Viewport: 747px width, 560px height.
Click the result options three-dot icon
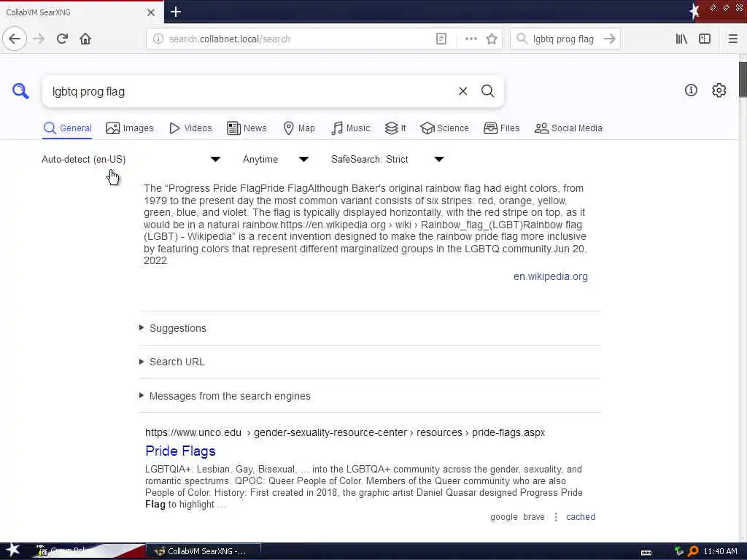pyautogui.click(x=555, y=517)
